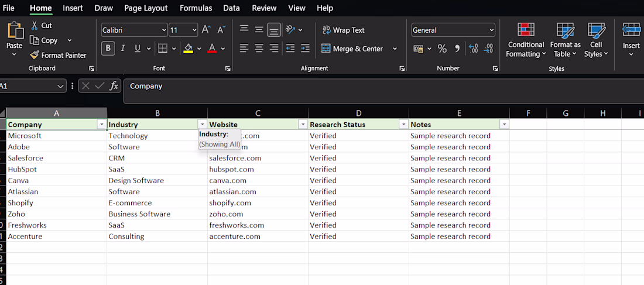The width and height of the screenshot is (644, 285).
Task: Decrease the cell indent
Action: tap(290, 49)
